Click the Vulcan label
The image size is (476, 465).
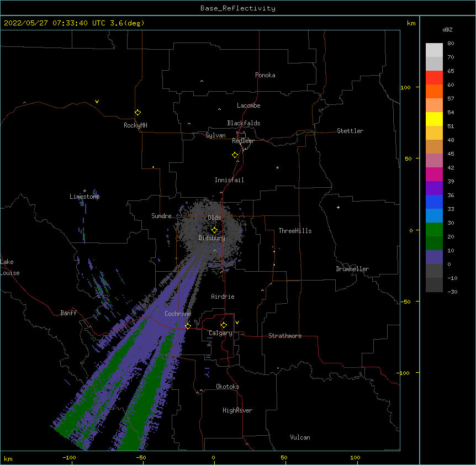click(300, 437)
